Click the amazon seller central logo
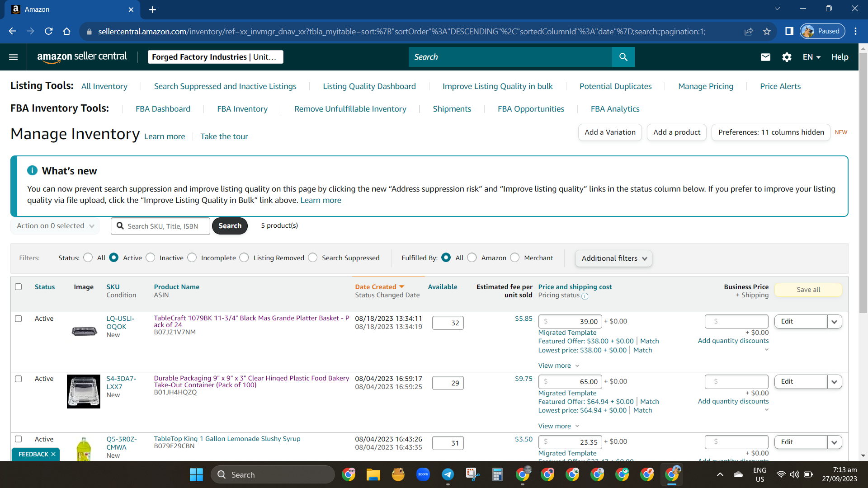The height and width of the screenshot is (488, 868). tap(82, 57)
